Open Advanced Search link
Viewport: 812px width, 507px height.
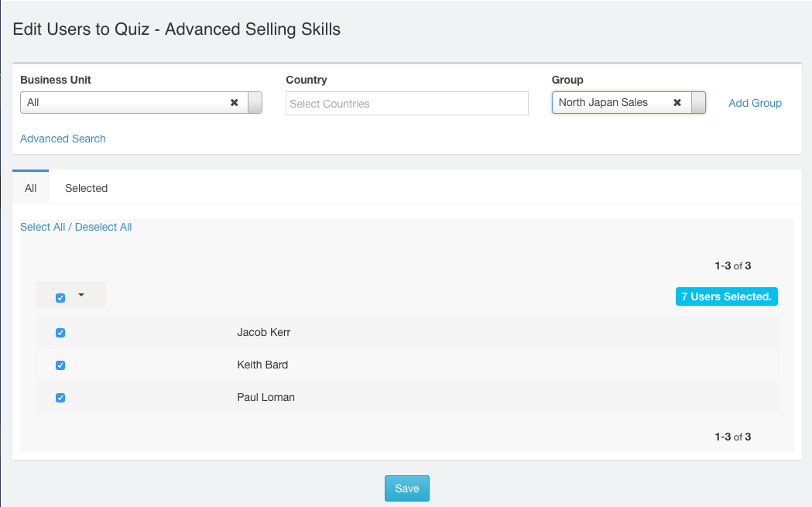(63, 139)
